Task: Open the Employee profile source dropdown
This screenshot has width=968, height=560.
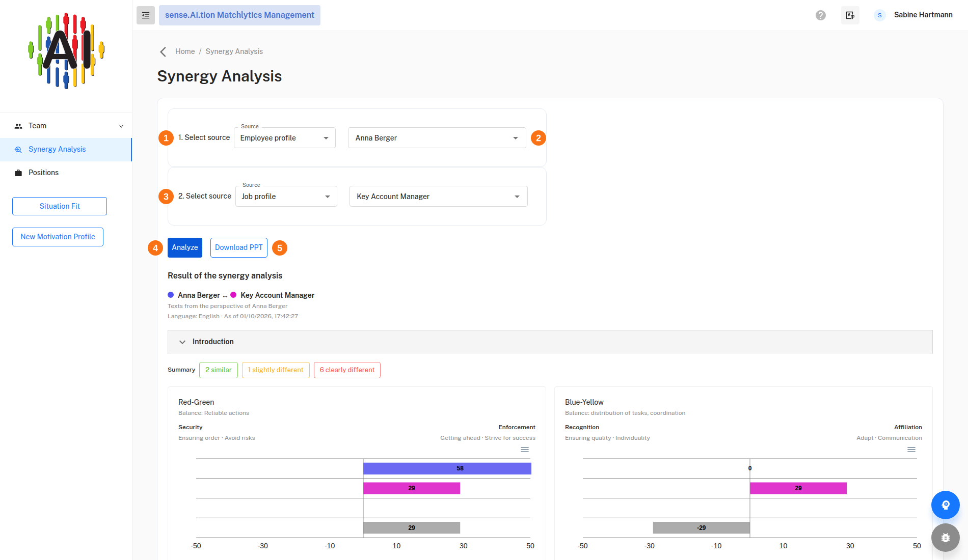Action: [x=285, y=138]
